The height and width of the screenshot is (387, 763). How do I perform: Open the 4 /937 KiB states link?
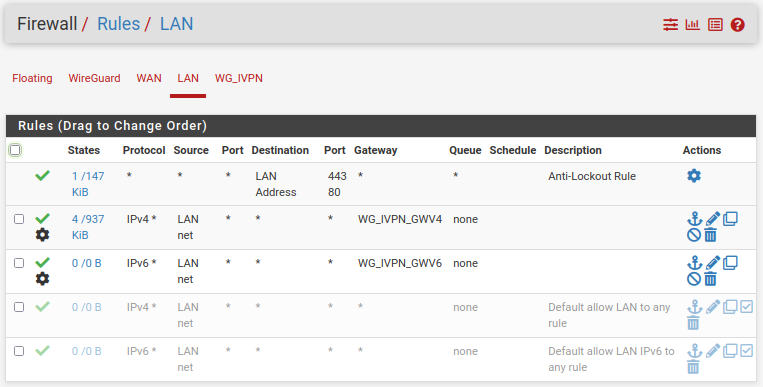point(88,227)
